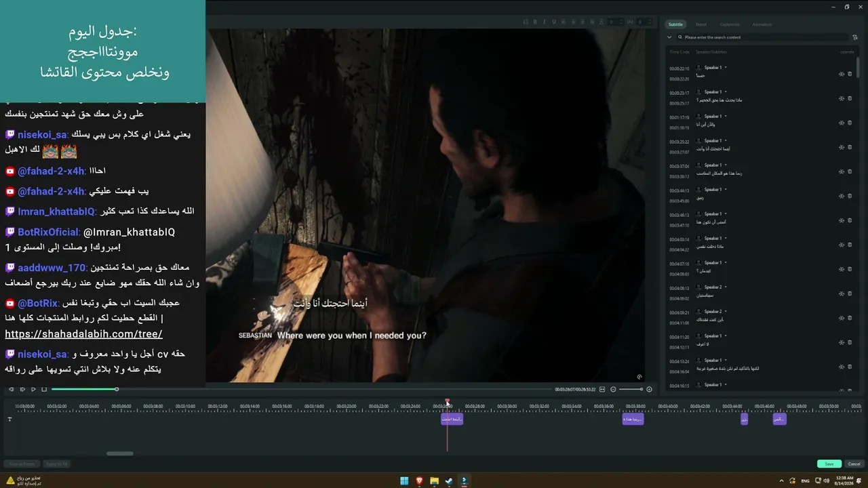Screen dimensions: 868x488
Task: Toggle underline text formatting
Action: [x=554, y=22]
